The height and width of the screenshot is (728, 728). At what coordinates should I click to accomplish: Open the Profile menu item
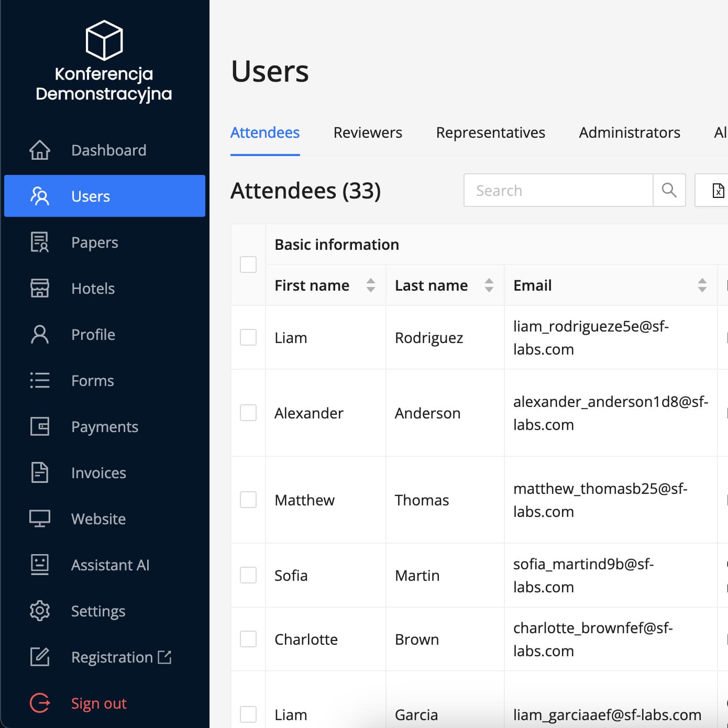105,335
